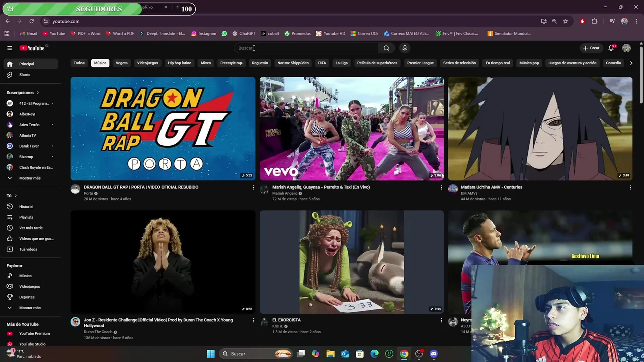
Task: Play the EL EXORCISTA Shrek thumbnail
Action: coord(352,262)
